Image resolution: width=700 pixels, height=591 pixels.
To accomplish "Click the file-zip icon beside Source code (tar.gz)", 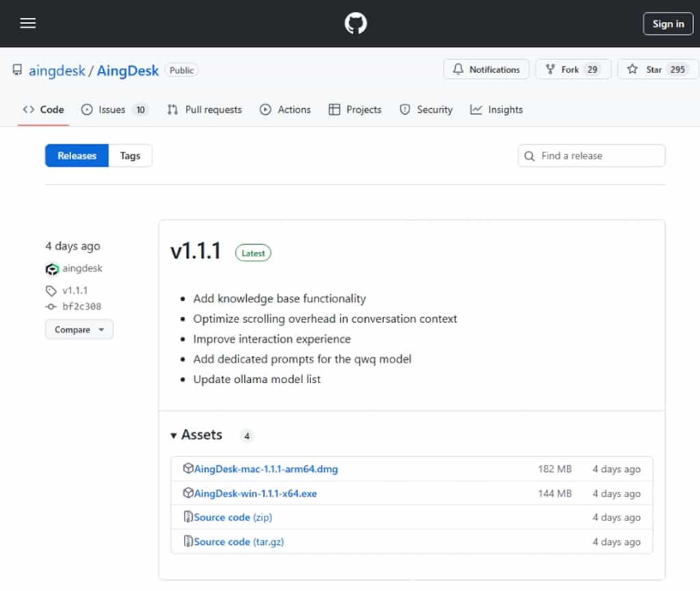I will (188, 542).
